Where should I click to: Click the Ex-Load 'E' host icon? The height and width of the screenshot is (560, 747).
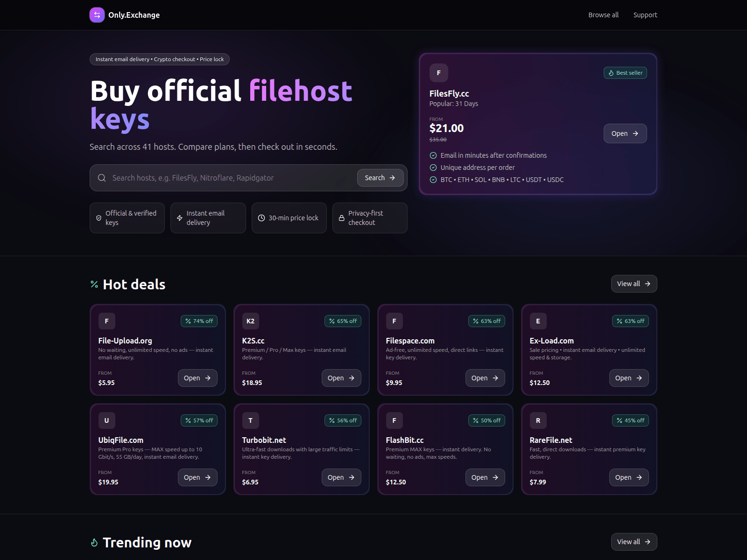click(538, 321)
